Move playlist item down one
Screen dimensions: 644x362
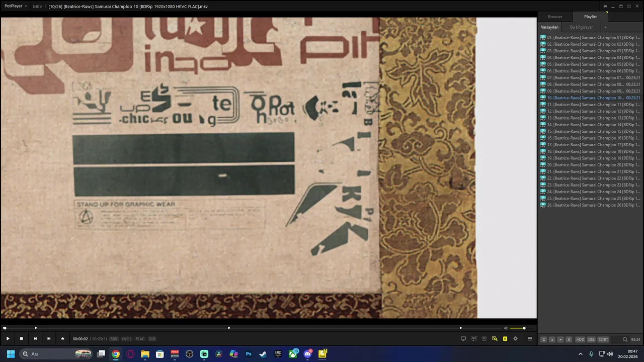pos(560,339)
